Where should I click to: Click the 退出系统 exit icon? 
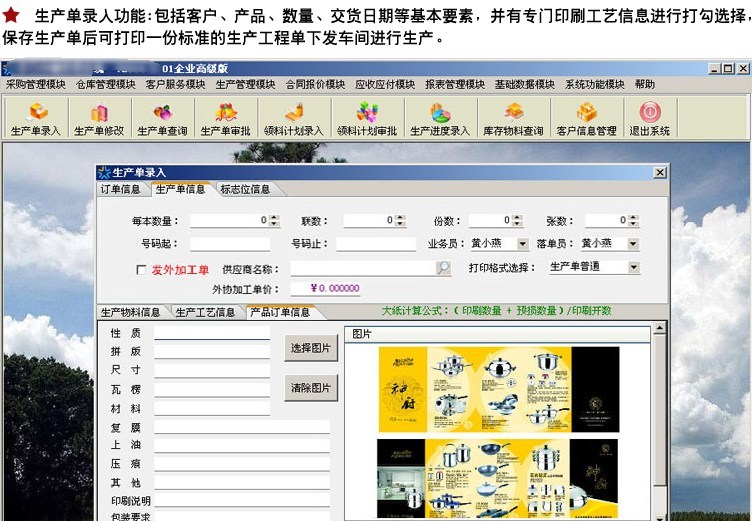pyautogui.click(x=650, y=118)
